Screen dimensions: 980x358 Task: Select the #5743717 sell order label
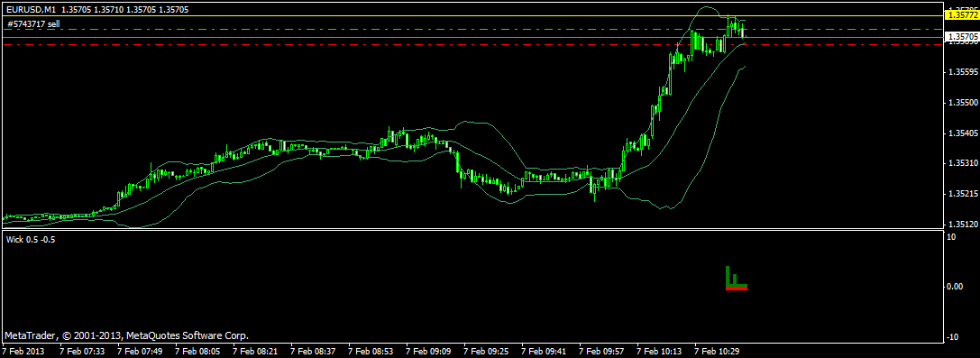(x=33, y=23)
